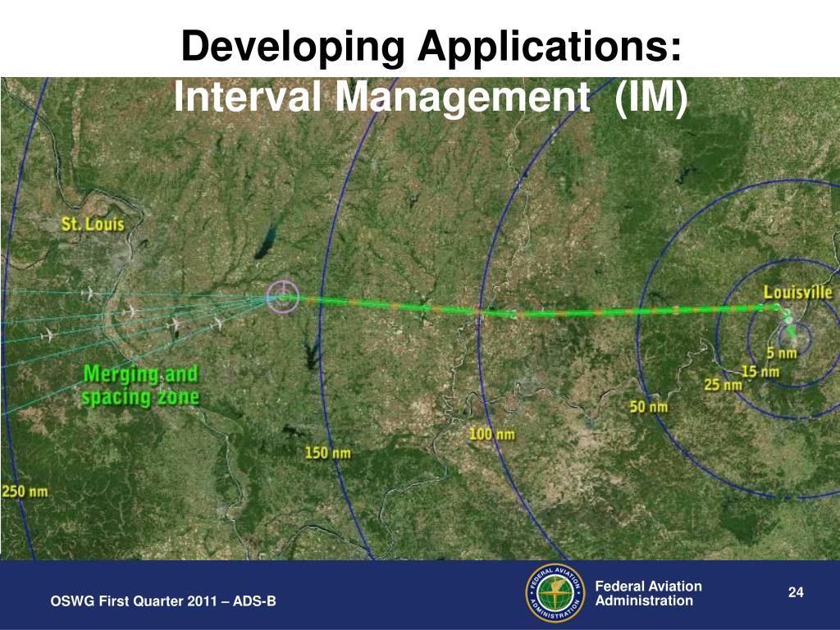Select the aircraft icon on the middle approach path
This screenshot has width=840, height=630.
(176, 323)
